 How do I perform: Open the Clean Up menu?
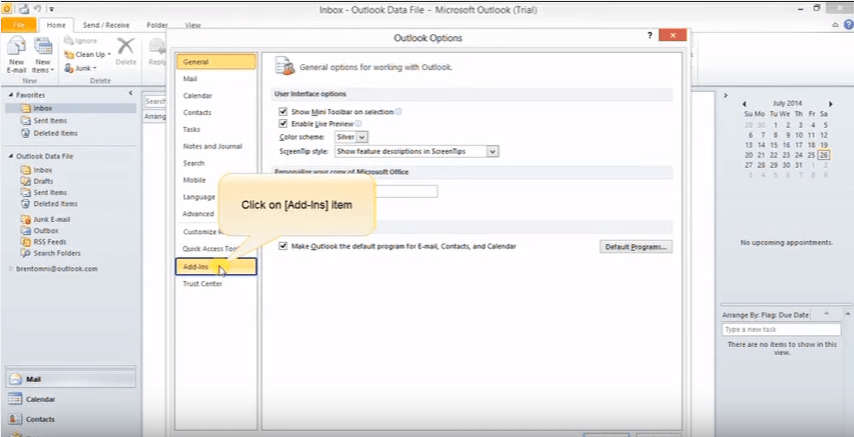(x=87, y=54)
